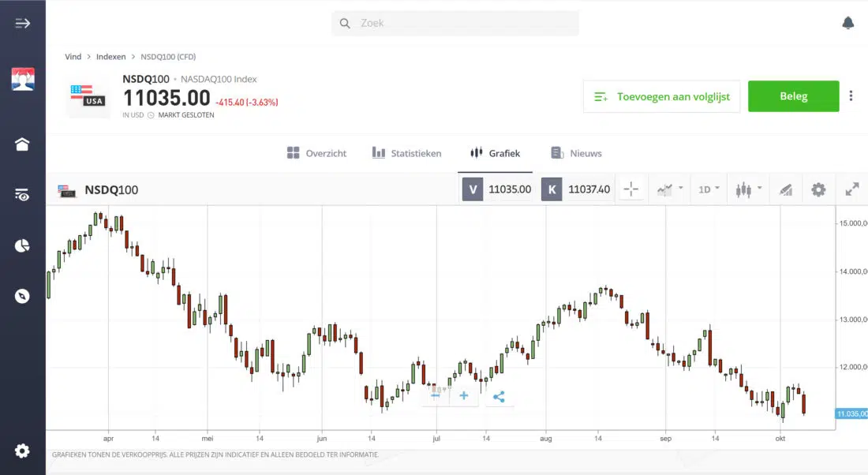Open the chart settings gear
Image resolution: width=868 pixels, height=475 pixels.
(x=818, y=189)
